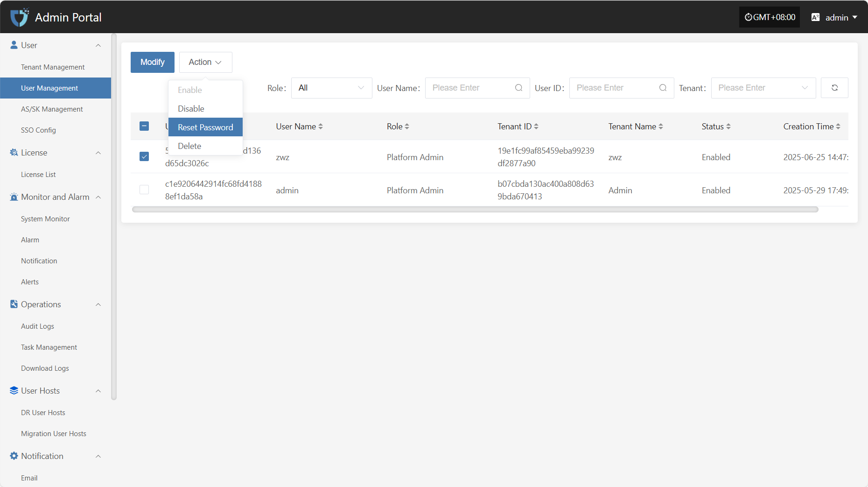Collapse the Monitor and Alarm section
The width and height of the screenshot is (868, 487).
(98, 197)
